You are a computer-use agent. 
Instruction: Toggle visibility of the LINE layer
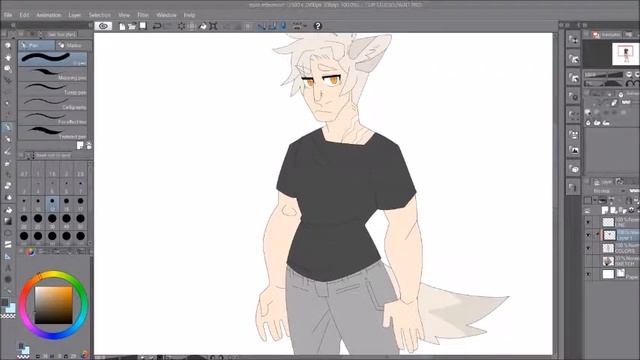tap(588, 222)
